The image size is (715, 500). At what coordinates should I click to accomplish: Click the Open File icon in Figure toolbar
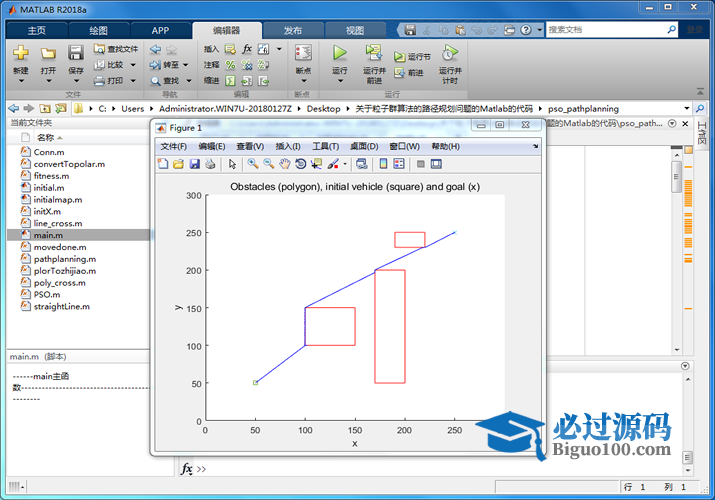pos(178,164)
